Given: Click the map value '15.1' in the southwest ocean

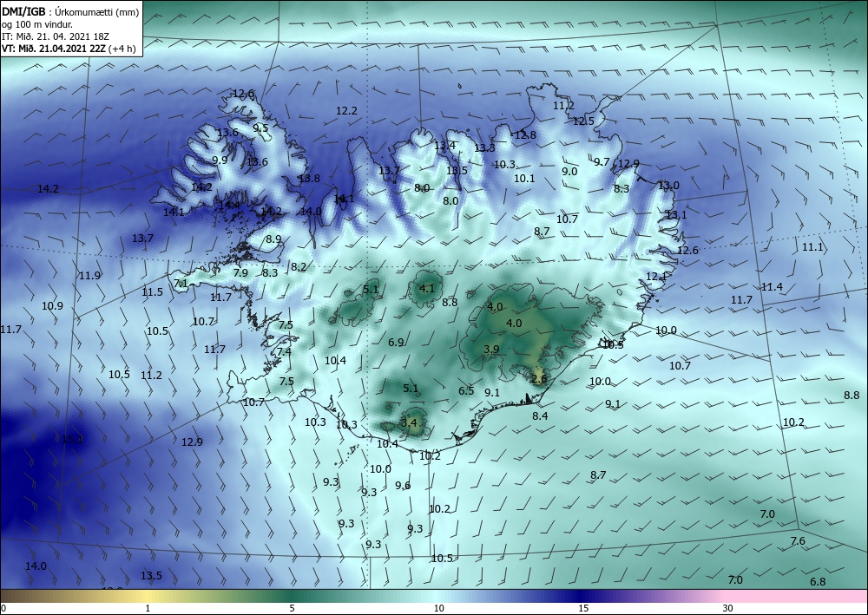Looking at the screenshot, I should [x=72, y=441].
